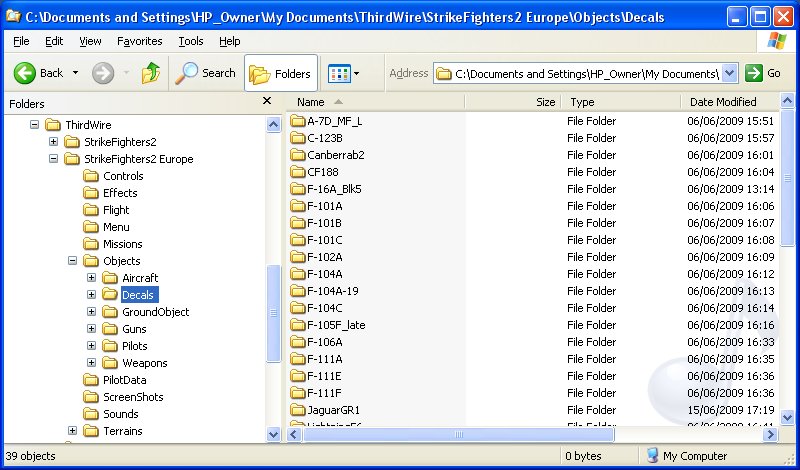Click file list scroll right arrow
Viewport: 800px width, 470px height.
(x=770, y=435)
